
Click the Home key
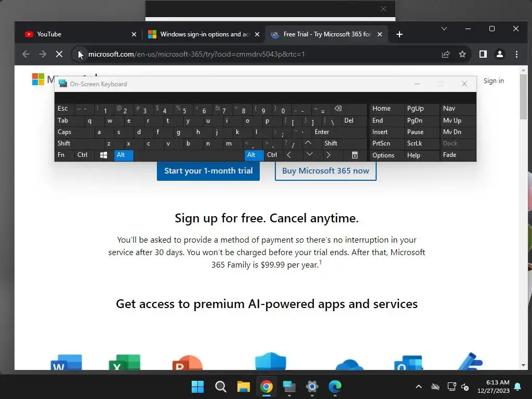point(386,109)
